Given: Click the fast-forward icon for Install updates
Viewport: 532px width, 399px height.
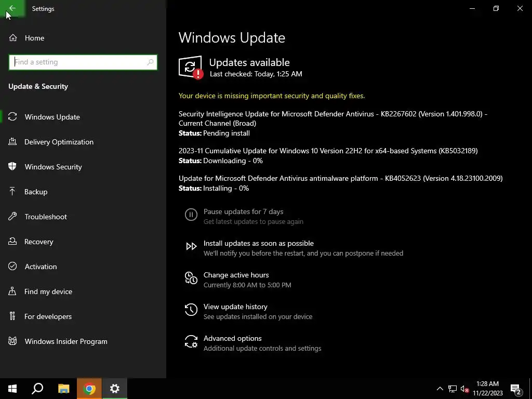Looking at the screenshot, I should (191, 246).
